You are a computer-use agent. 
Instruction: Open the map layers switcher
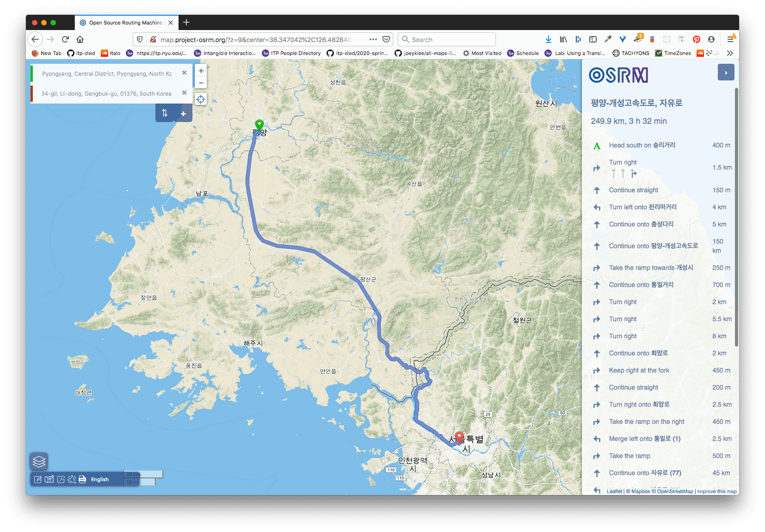pyautogui.click(x=39, y=461)
